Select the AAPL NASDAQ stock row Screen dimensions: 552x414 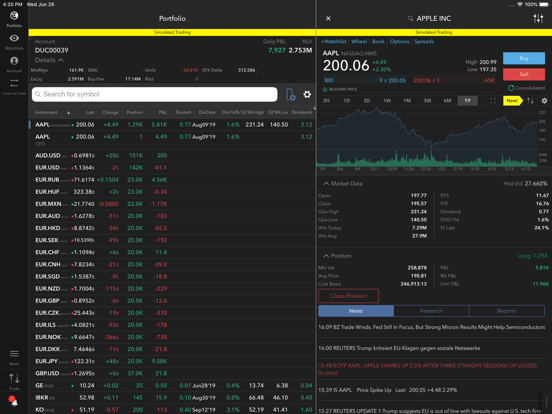pyautogui.click(x=172, y=125)
